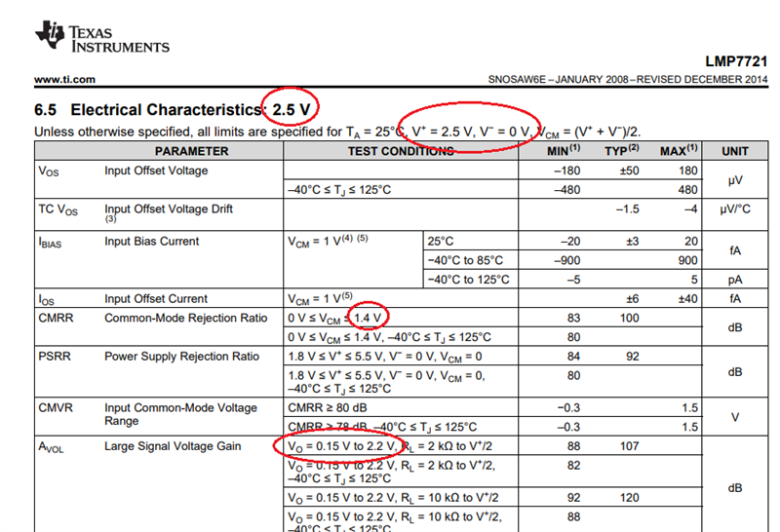This screenshot has height=532, width=780.
Task: Select the –900 minimum bias current value
Action: pyautogui.click(x=566, y=260)
